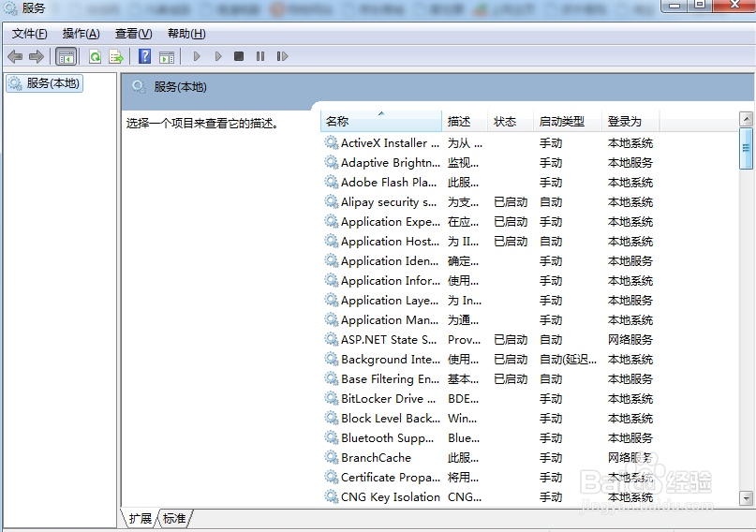Image resolution: width=756 pixels, height=532 pixels.
Task: Click 网络服务 logon cell of ASP.NET row
Action: [x=630, y=340]
